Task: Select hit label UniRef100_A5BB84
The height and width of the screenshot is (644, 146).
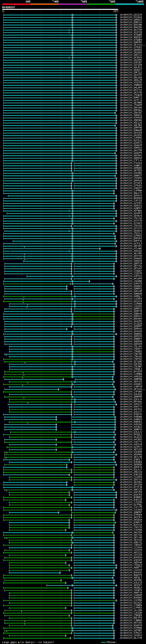Action: [x=131, y=85]
